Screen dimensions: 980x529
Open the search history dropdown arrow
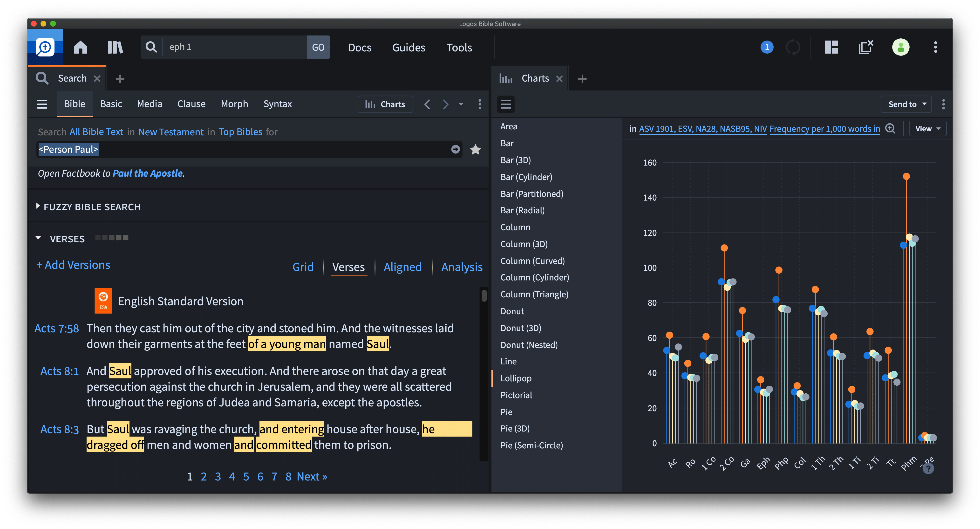point(461,104)
